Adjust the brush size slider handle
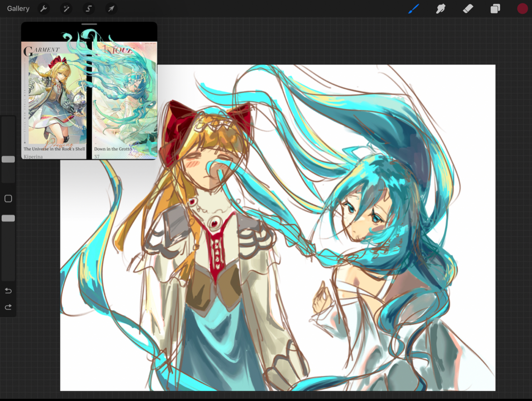Image resolution: width=532 pixels, height=401 pixels. coord(8,159)
